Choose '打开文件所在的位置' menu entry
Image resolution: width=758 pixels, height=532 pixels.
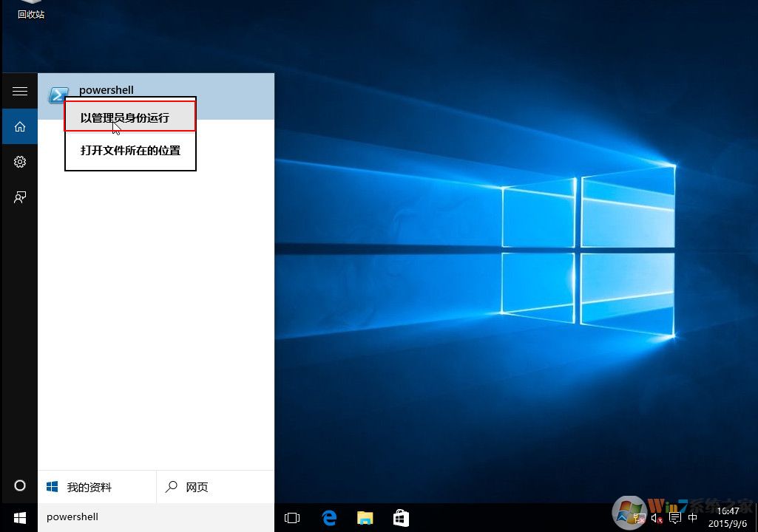click(x=130, y=151)
